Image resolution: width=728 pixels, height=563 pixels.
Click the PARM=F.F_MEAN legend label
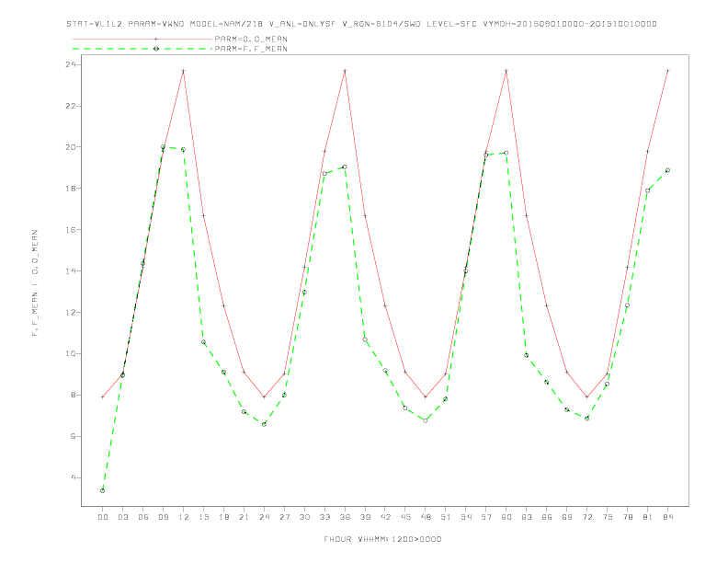point(251,49)
